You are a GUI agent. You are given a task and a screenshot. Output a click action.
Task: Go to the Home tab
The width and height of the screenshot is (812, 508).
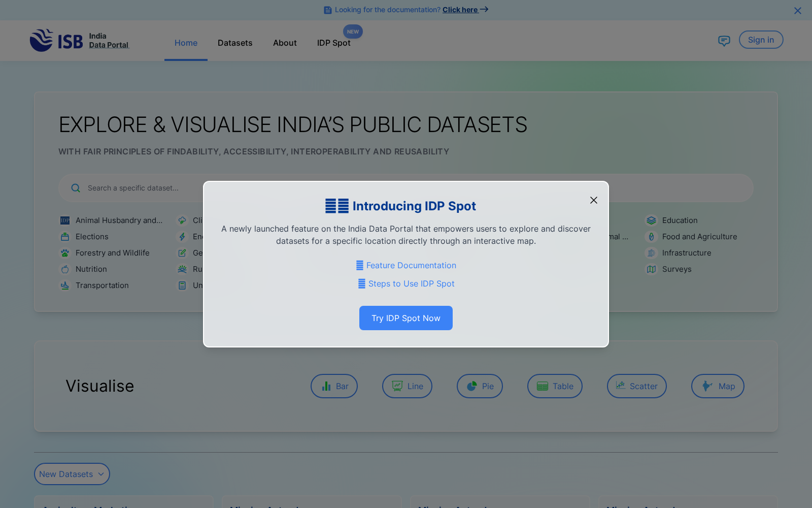click(186, 43)
